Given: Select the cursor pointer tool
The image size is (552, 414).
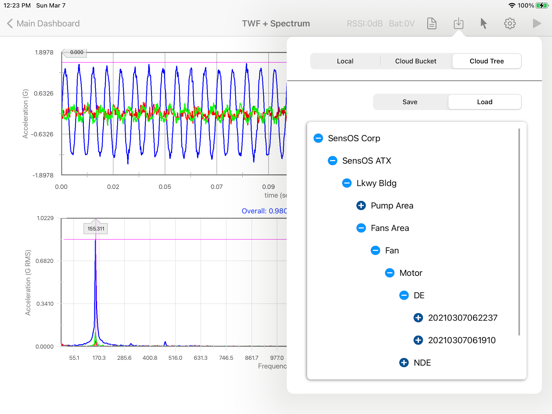Looking at the screenshot, I should [484, 24].
